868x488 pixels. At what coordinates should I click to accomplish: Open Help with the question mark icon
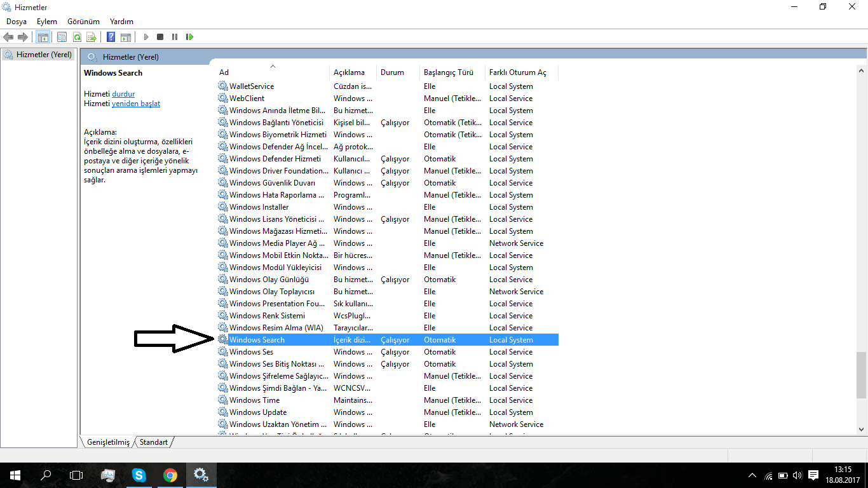coord(111,37)
